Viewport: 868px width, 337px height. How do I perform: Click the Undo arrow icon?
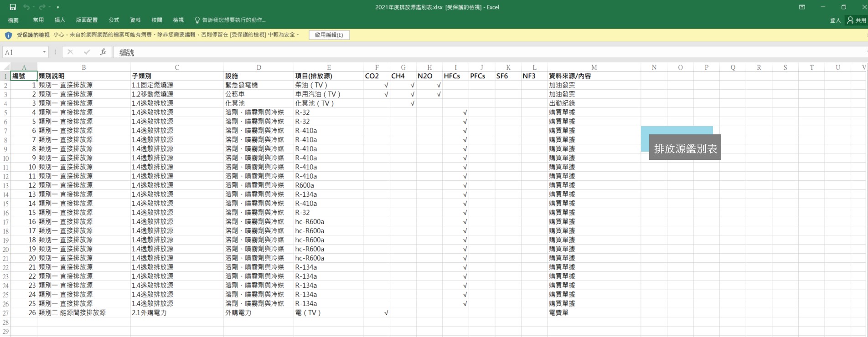26,7
